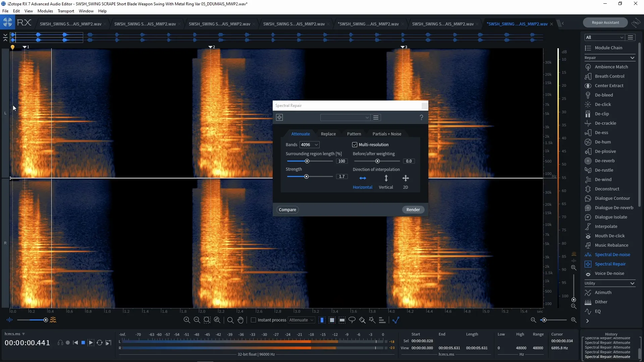This screenshot has width=644, height=362.
Task: Open the De-click module
Action: pos(603,104)
